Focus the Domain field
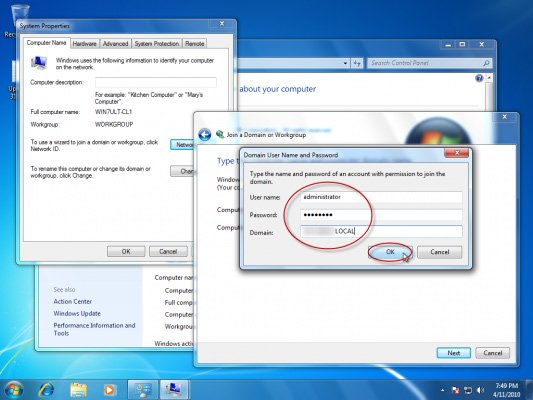533x400 pixels. pyautogui.click(x=381, y=231)
